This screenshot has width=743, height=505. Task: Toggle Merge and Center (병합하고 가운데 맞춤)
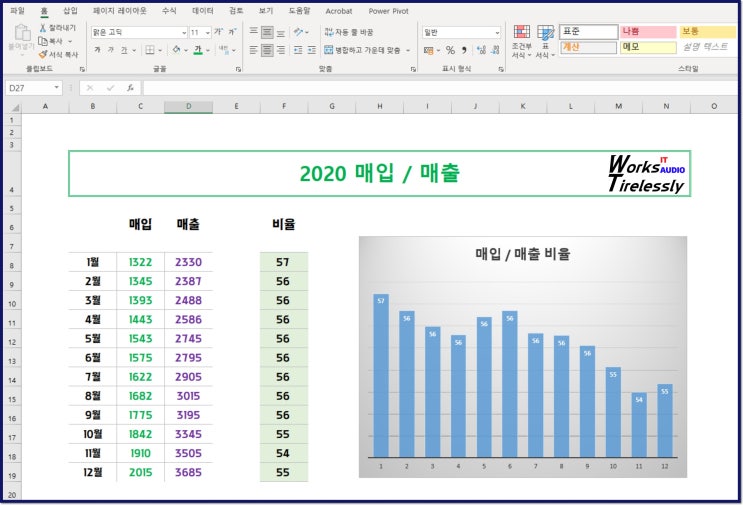362,50
